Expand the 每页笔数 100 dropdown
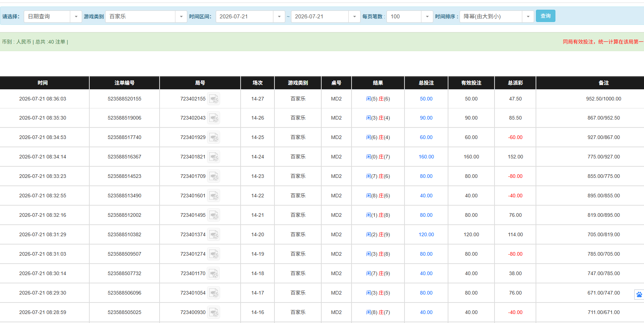 pyautogui.click(x=427, y=17)
